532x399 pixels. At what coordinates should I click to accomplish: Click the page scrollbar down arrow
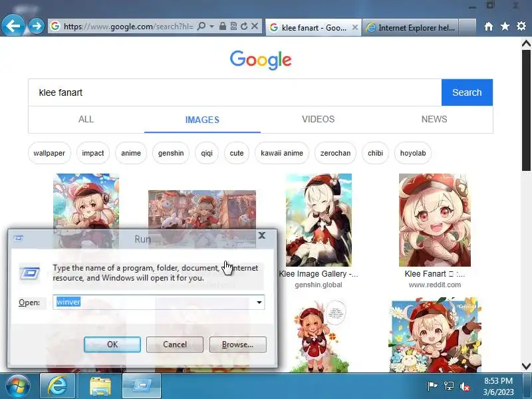click(526, 366)
